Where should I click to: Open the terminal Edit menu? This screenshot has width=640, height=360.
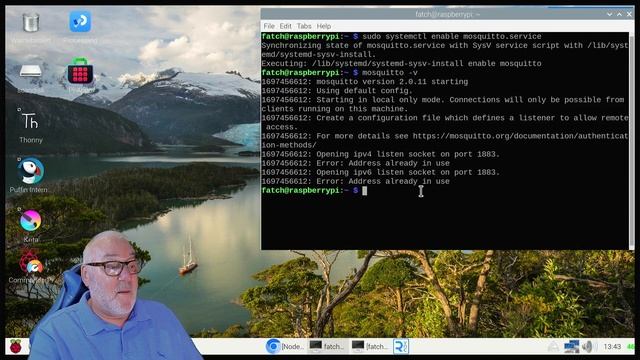(x=285, y=26)
